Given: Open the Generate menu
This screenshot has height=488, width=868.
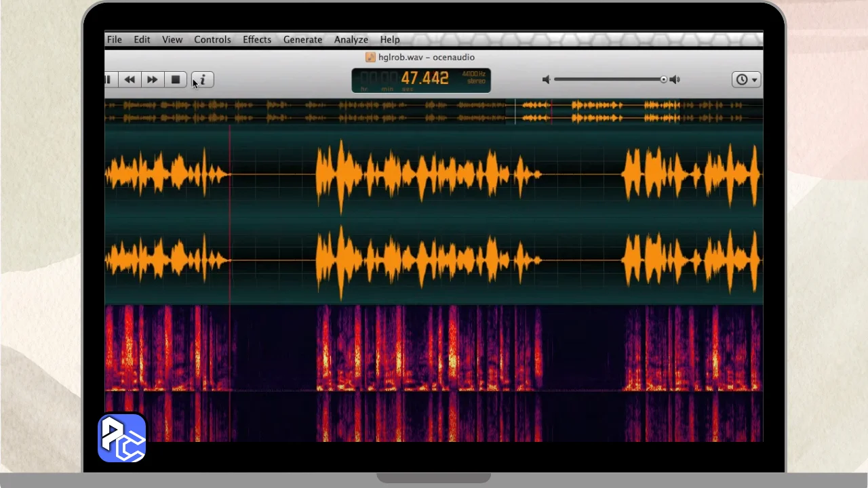Looking at the screenshot, I should (x=302, y=39).
